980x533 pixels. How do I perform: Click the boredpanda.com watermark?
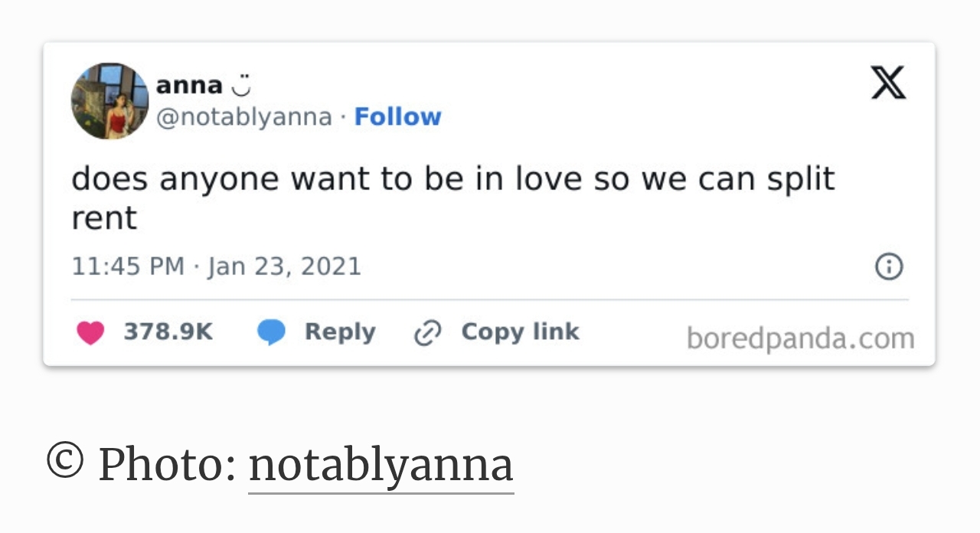tap(800, 338)
